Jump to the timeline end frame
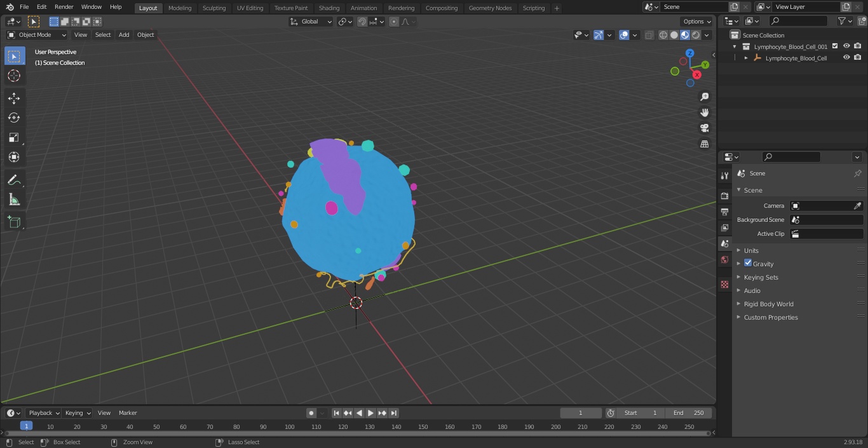This screenshot has width=868, height=448. click(393, 413)
